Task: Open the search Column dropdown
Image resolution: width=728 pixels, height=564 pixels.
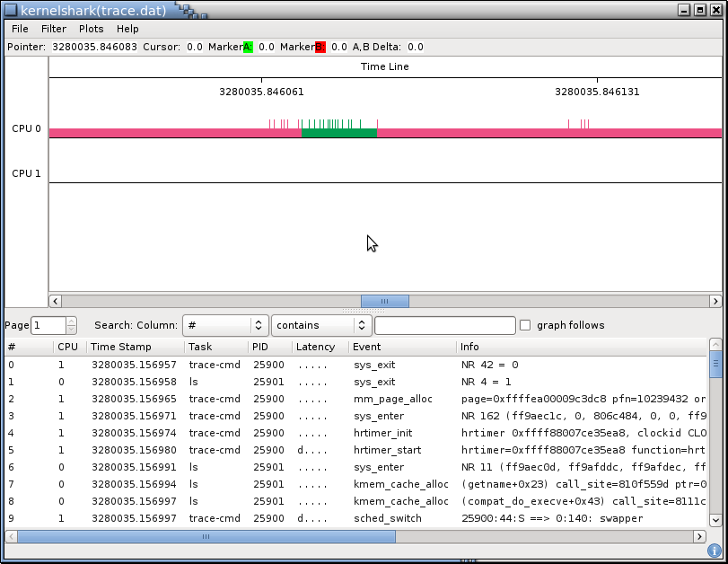Action: point(225,325)
